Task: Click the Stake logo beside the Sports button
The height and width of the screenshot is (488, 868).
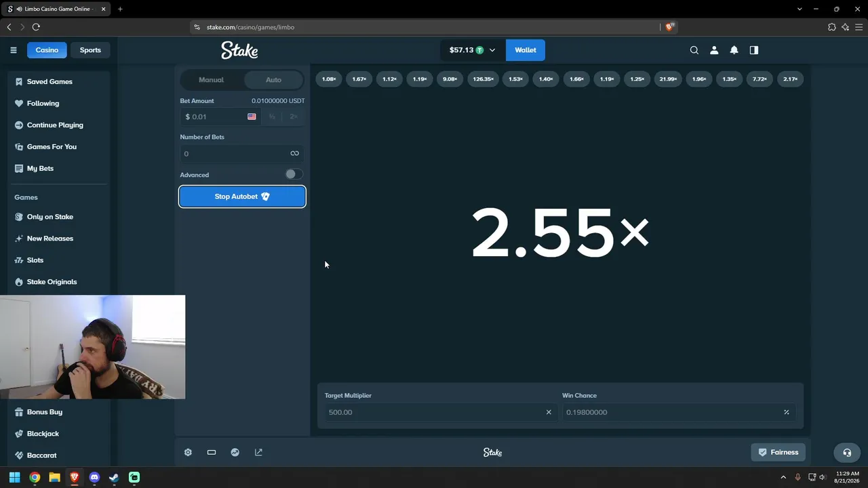Action: tap(239, 50)
